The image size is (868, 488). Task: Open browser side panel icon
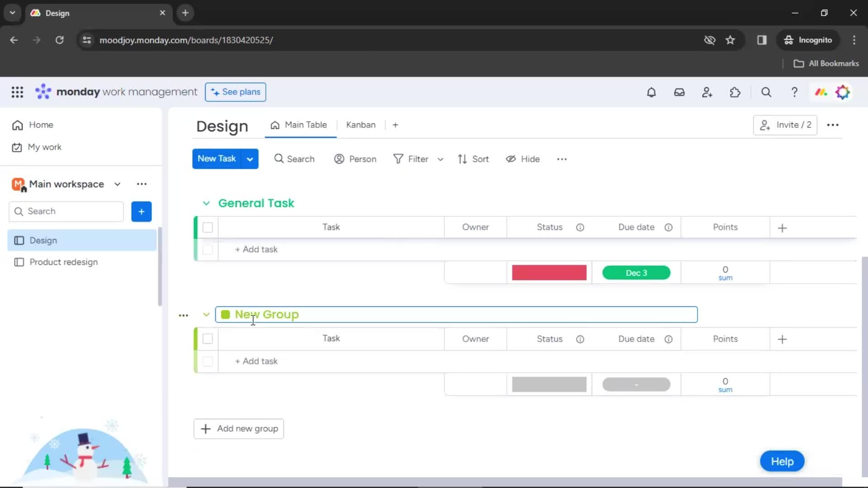pos(762,40)
